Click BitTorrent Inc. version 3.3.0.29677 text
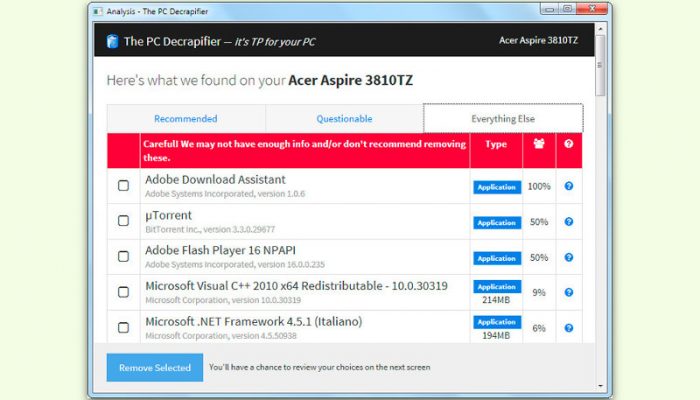Screen dimensions: 700x400 pyautogui.click(x=210, y=229)
